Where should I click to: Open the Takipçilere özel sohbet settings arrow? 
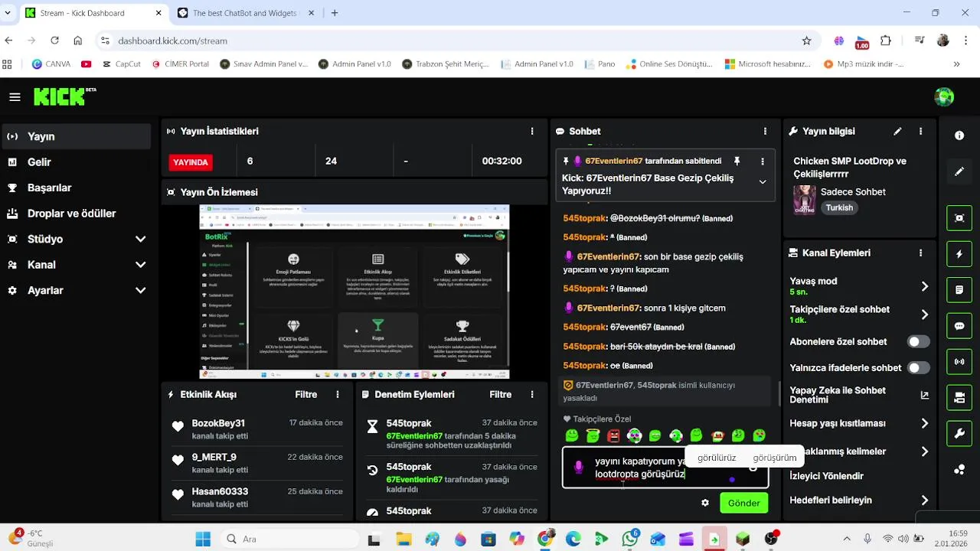click(925, 315)
